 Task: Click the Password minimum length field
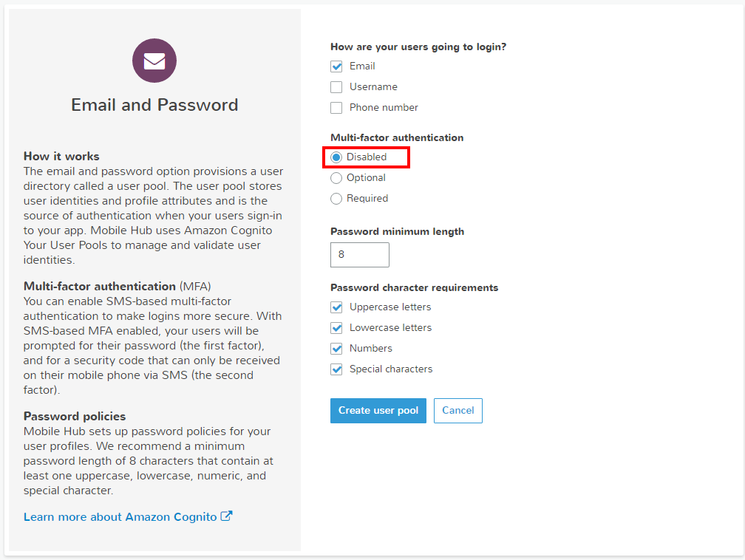coord(360,255)
